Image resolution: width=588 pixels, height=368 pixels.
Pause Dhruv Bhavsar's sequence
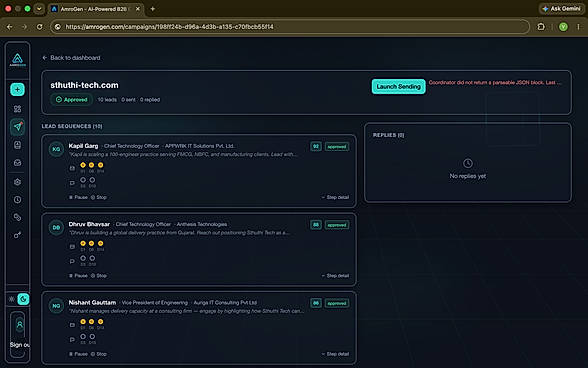click(x=78, y=276)
